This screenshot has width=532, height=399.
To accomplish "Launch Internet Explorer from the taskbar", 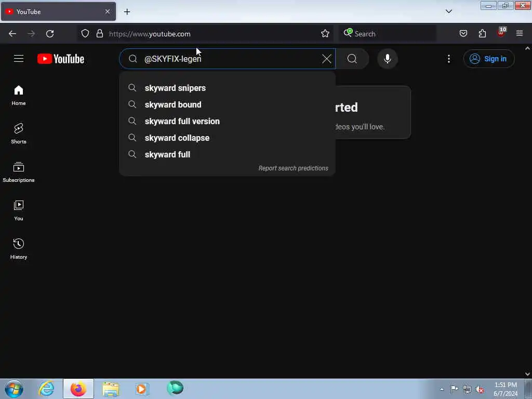I will coord(46,389).
